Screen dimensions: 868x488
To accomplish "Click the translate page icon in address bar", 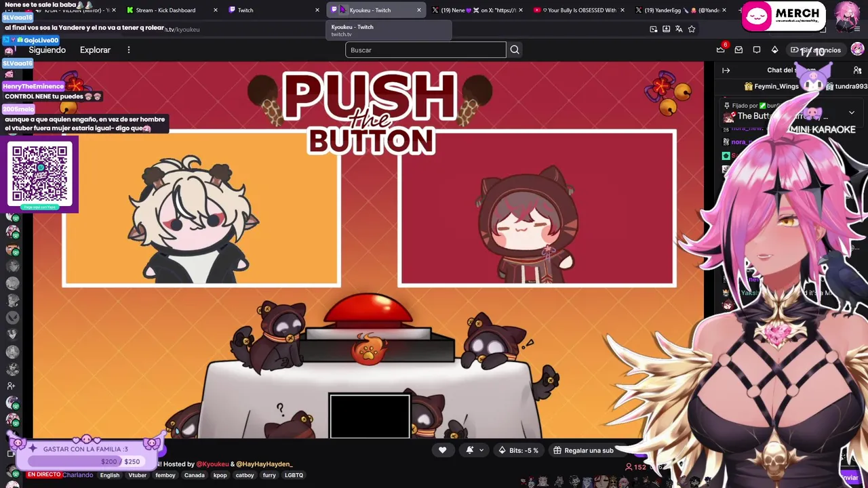I will (x=679, y=29).
